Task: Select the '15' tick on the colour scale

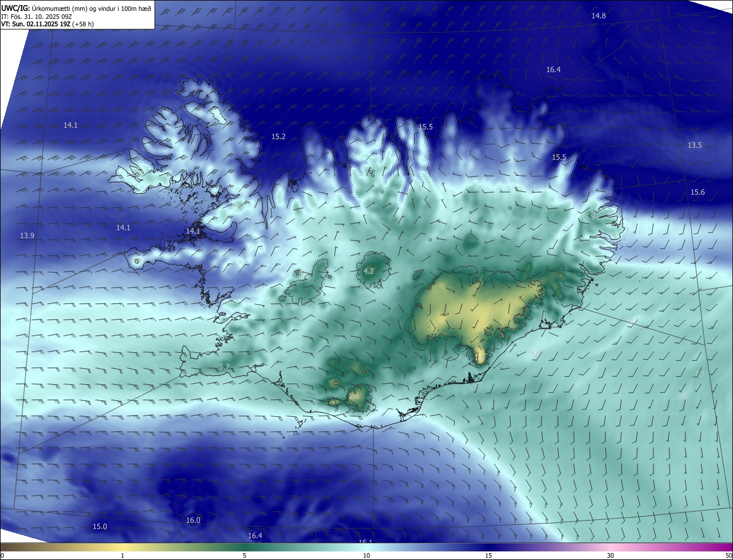Action: (488, 555)
